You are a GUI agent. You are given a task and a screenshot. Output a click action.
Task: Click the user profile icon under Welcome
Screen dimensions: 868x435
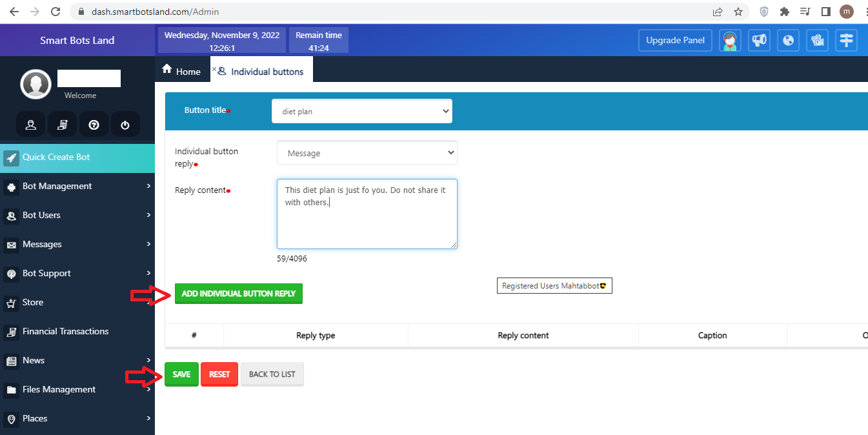[30, 125]
